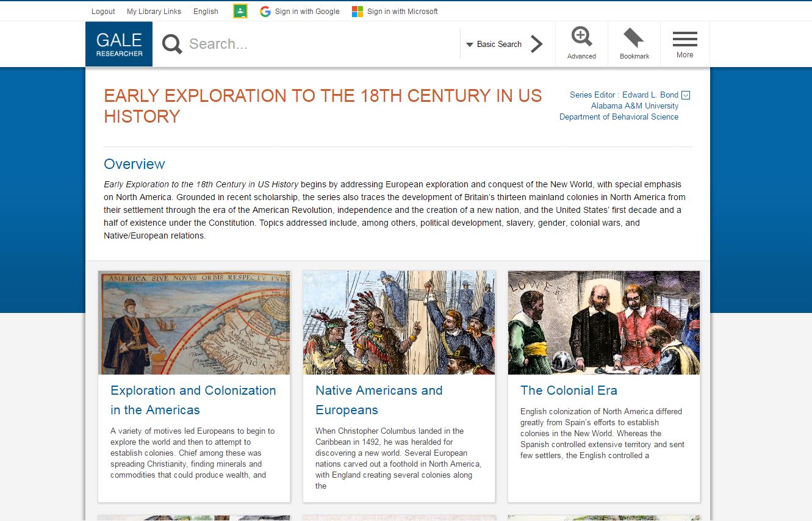
Task: Click the Microsoft logo icon
Action: [357, 11]
